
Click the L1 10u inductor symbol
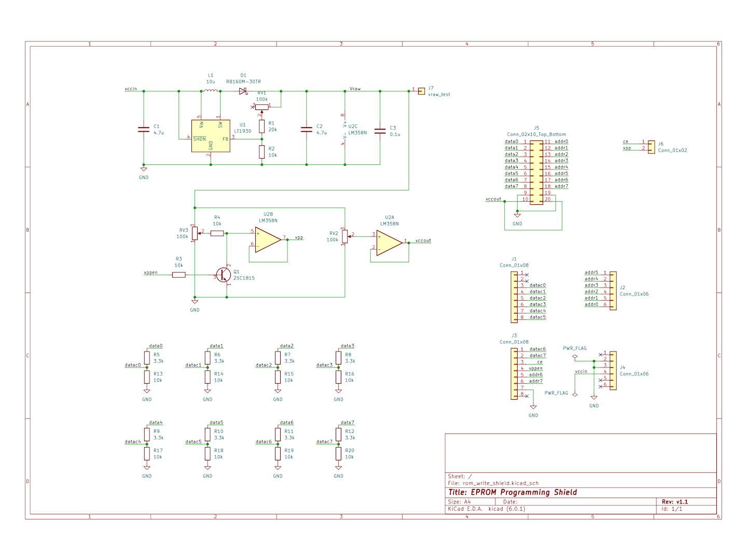click(211, 91)
